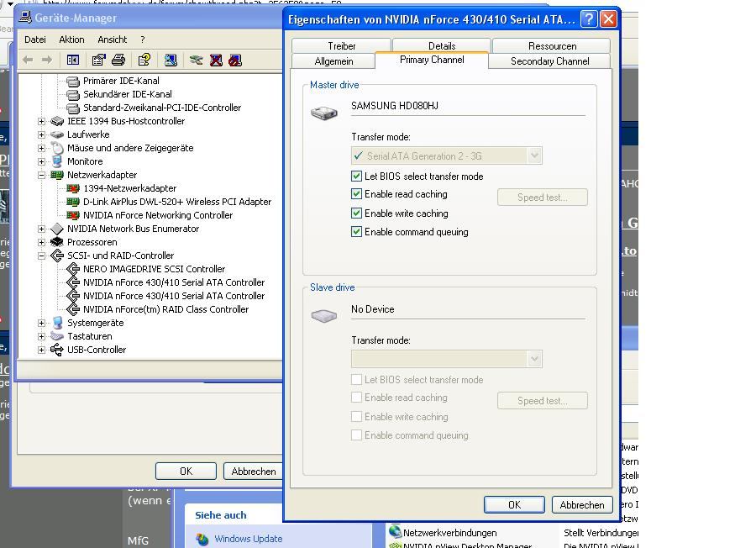Click the printer icon in Geräte-Manager toolbar
The height and width of the screenshot is (548, 756).
tap(118, 60)
